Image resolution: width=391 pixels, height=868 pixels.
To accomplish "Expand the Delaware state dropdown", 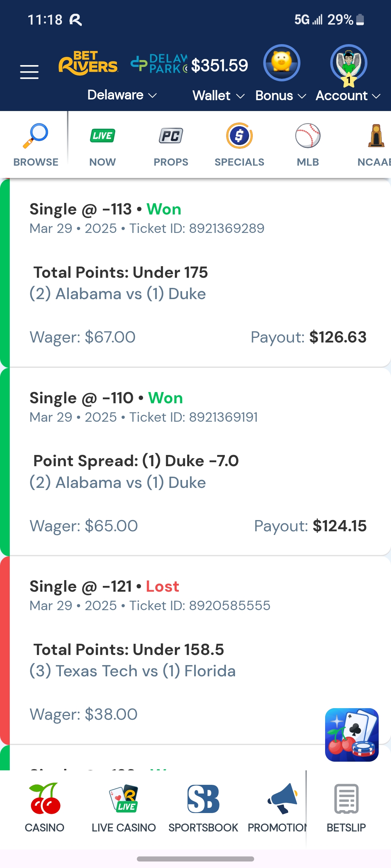I will 122,95.
